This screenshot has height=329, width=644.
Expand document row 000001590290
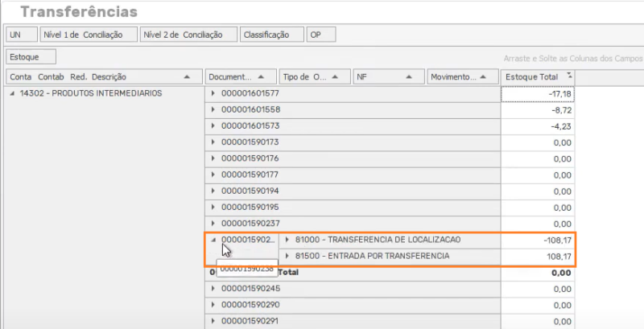[213, 305]
